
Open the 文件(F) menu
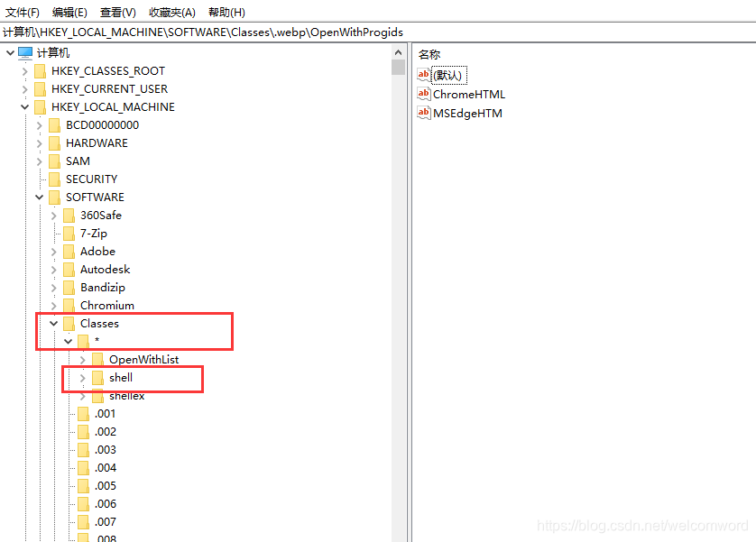(23, 12)
